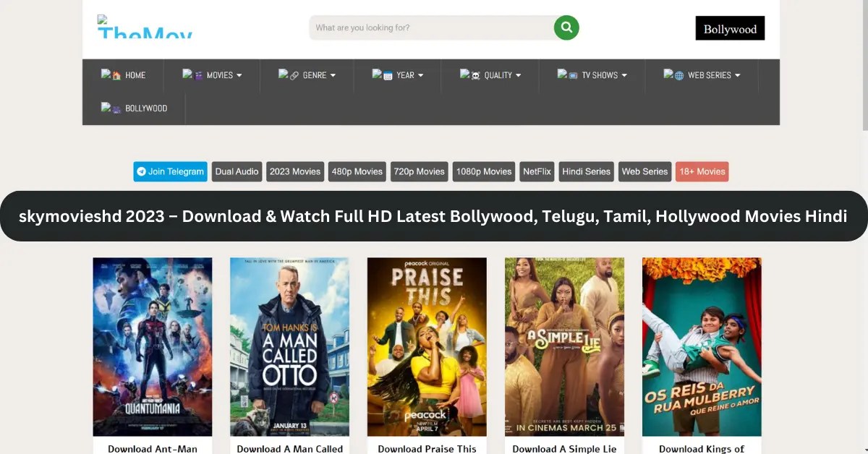Click the Telegram icon on Join Telegram badge
The width and height of the screenshot is (868, 454).
coord(142,171)
